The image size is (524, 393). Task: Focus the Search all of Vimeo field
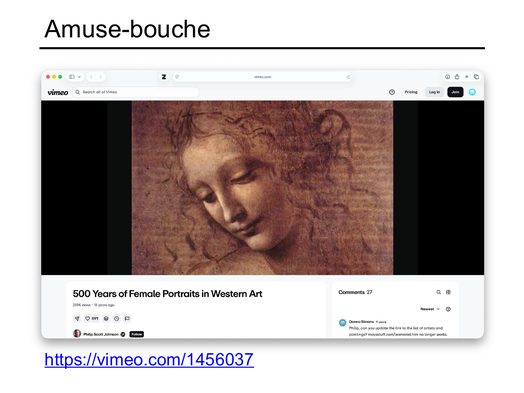click(x=136, y=92)
